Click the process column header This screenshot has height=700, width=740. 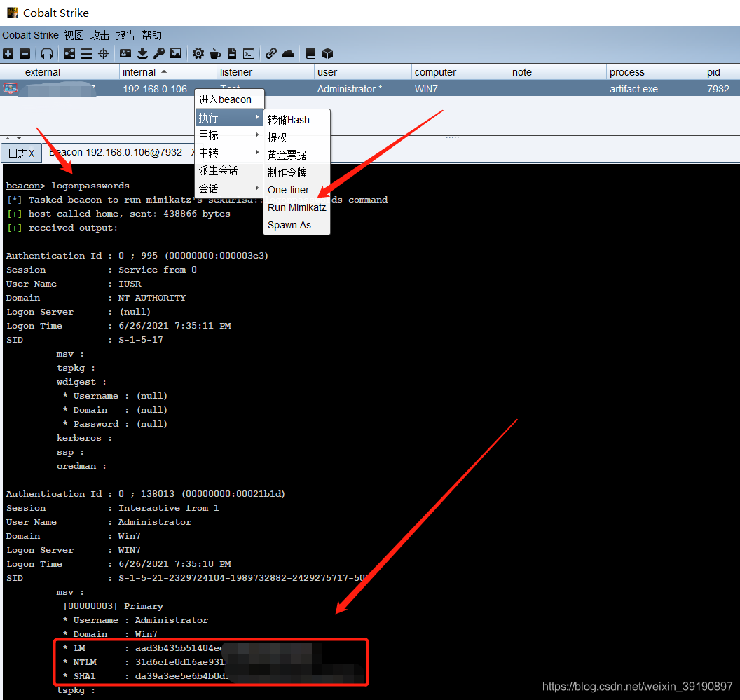(x=655, y=72)
